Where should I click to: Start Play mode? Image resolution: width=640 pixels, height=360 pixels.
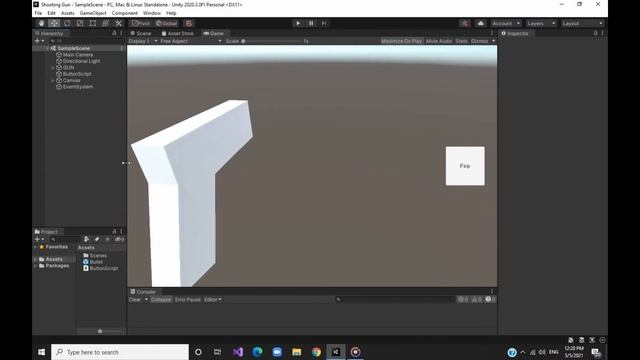tap(298, 23)
